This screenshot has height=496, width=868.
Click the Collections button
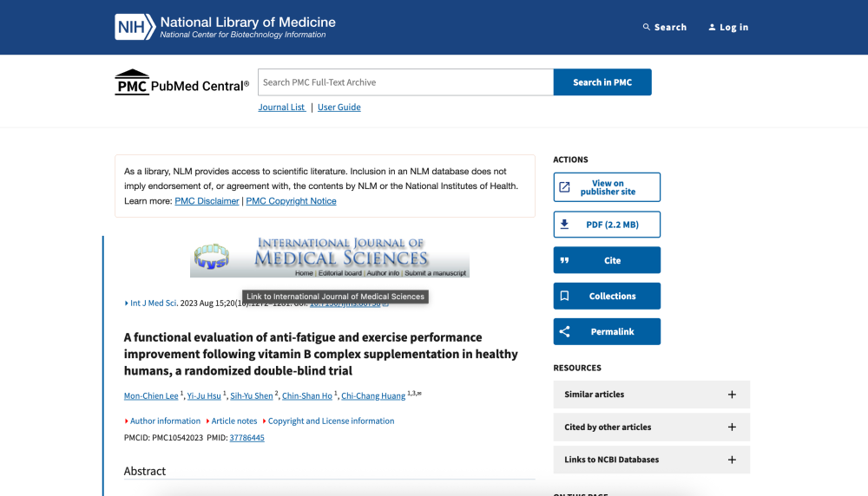607,296
